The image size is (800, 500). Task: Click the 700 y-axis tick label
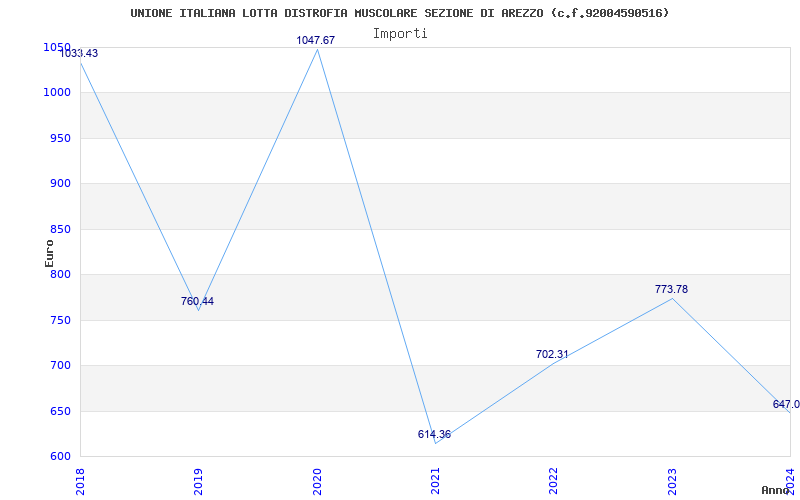point(62,366)
